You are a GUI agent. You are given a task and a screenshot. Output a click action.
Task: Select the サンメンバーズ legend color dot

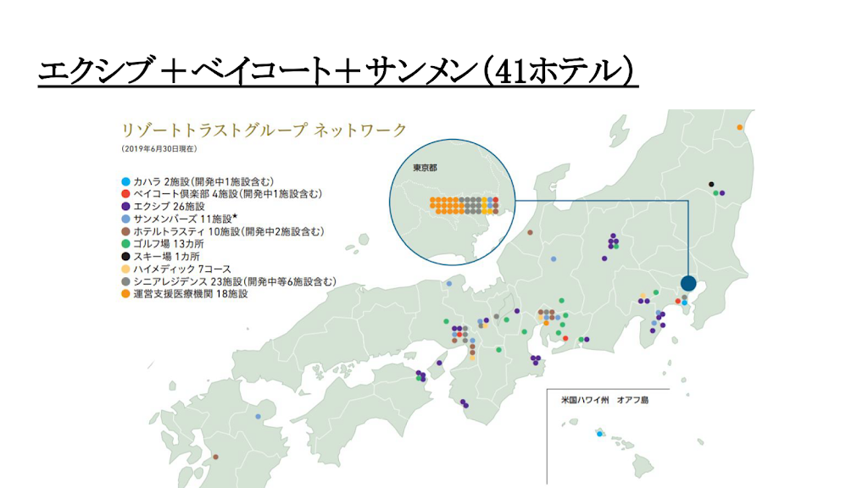[125, 219]
